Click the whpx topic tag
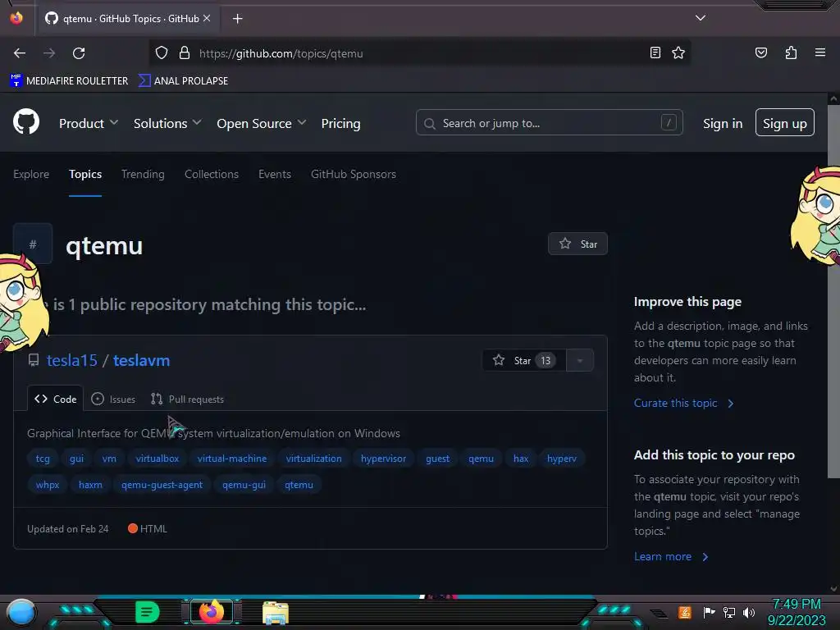The image size is (840, 630). point(47,485)
